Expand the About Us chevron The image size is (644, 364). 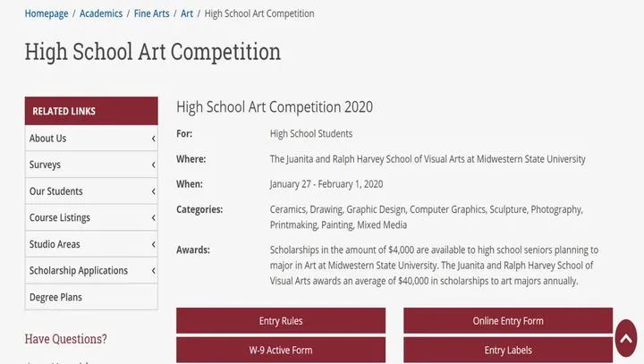tap(153, 139)
